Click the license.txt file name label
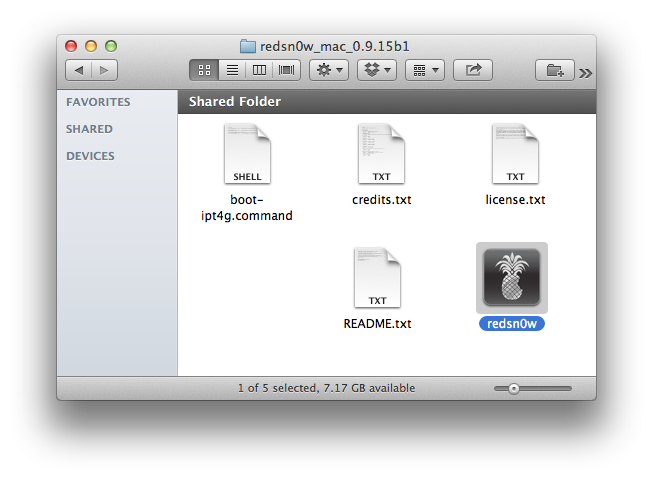The height and width of the screenshot is (479, 653). [x=516, y=200]
